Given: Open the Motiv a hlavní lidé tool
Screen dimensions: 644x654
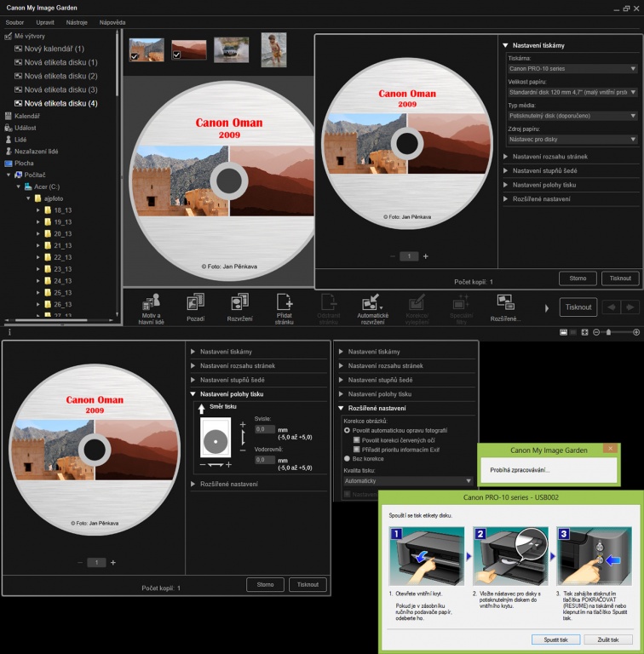Looking at the screenshot, I should coord(152,308).
